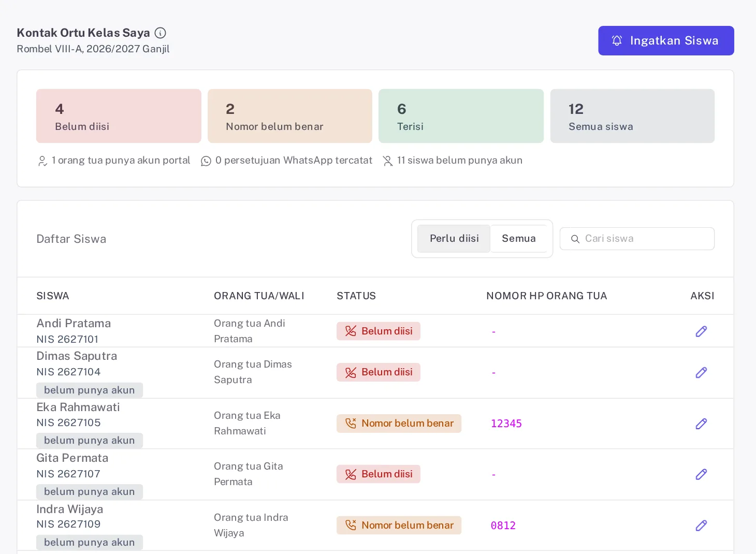This screenshot has height=554, width=756.
Task: Click the ORANG TUA/WALI column header
Action: tap(259, 296)
